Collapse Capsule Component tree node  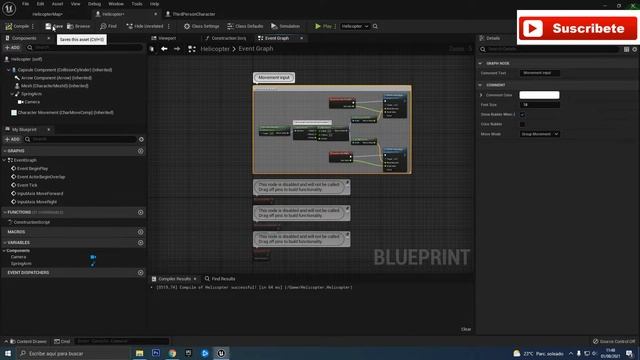tap(9, 70)
